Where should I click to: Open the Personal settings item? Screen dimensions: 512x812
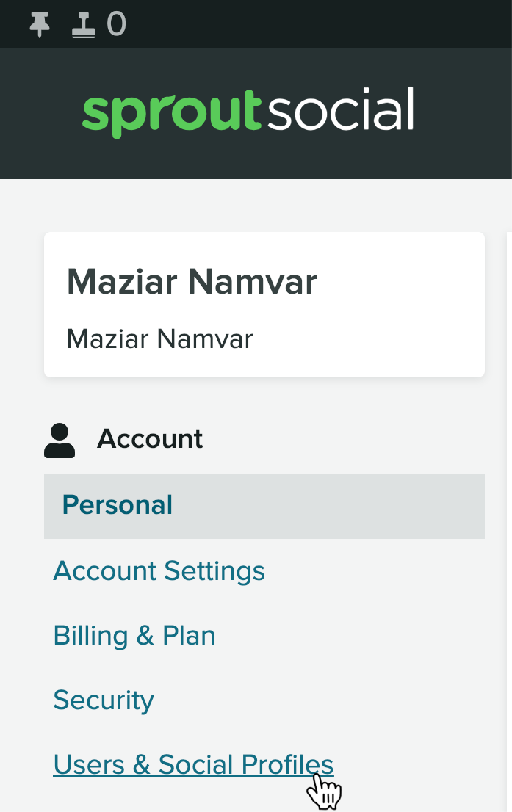pyautogui.click(x=264, y=506)
